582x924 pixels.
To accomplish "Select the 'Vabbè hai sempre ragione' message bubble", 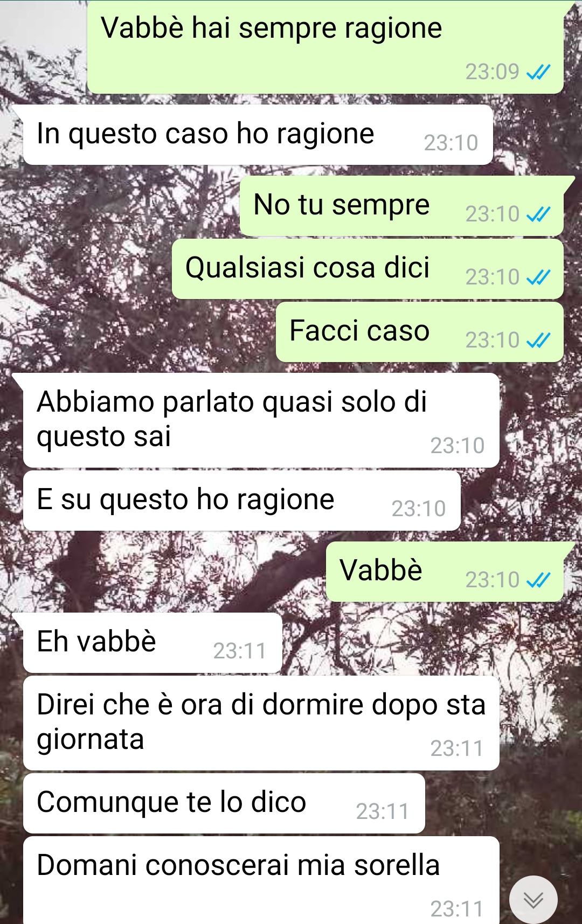I will pyautogui.click(x=325, y=46).
